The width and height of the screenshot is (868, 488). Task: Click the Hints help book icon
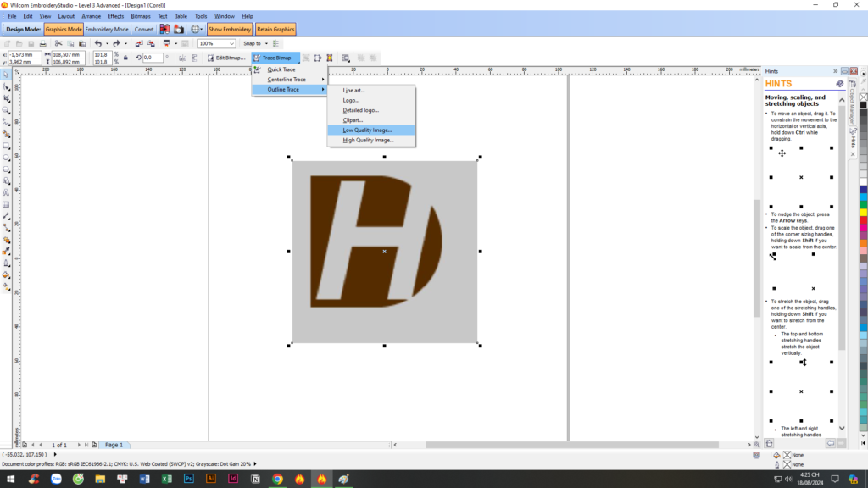coord(840,84)
